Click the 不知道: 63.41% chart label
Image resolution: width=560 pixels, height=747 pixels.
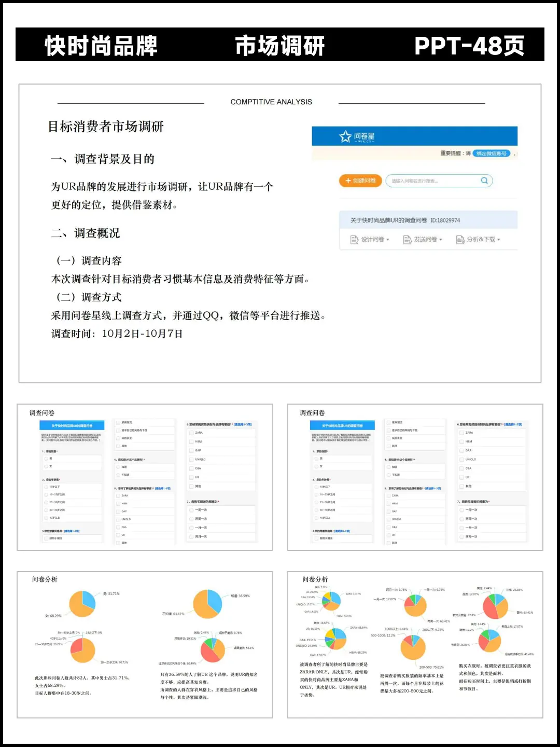point(173,614)
